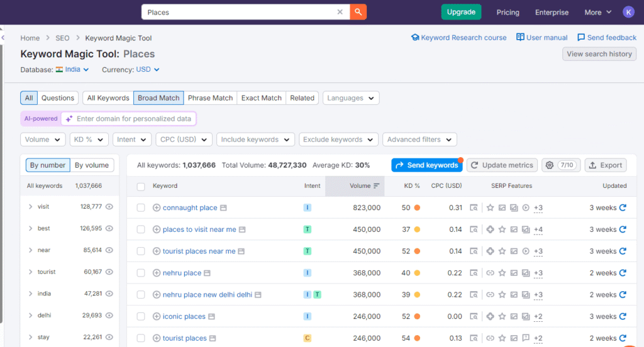Select all keywords with header checkbox
This screenshot has width=644, height=347.
pos(141,186)
